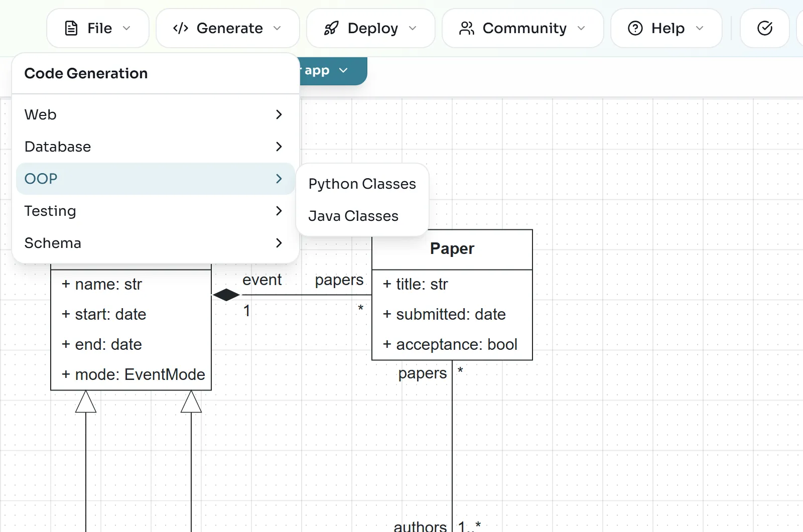This screenshot has width=803, height=532.
Task: Select the Paper class header
Action: point(452,249)
